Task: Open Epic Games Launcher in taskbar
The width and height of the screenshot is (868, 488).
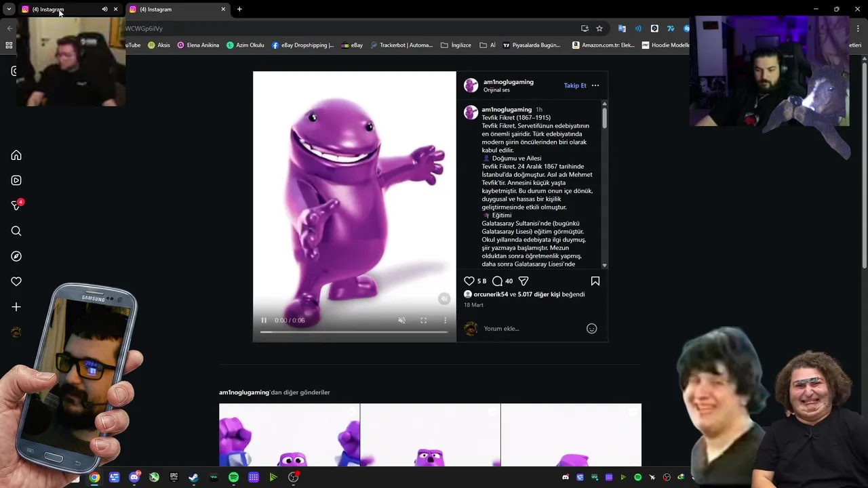Action: pos(174,477)
